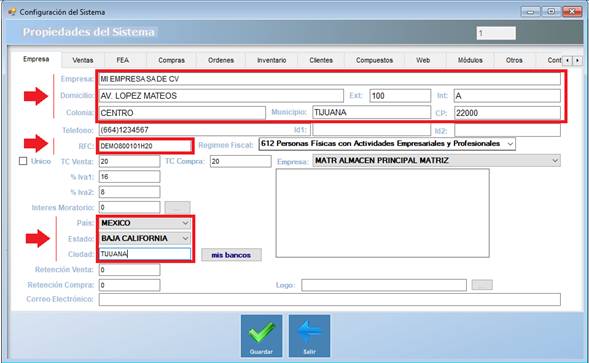Open the Web tab

tap(423, 60)
